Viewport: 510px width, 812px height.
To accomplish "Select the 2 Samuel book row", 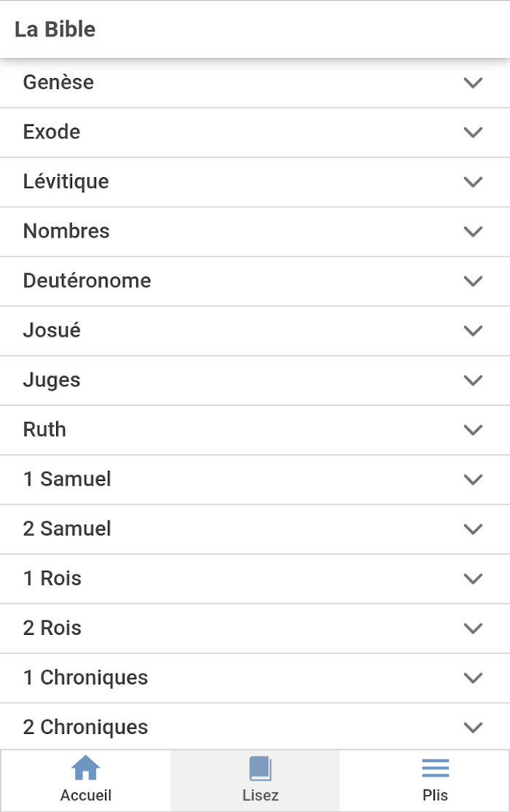I will [x=255, y=529].
